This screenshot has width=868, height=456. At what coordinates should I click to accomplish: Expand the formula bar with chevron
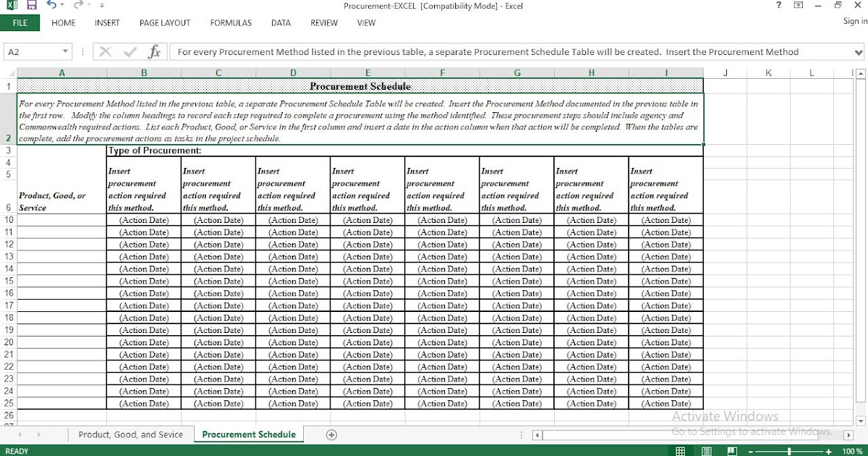pyautogui.click(x=859, y=52)
